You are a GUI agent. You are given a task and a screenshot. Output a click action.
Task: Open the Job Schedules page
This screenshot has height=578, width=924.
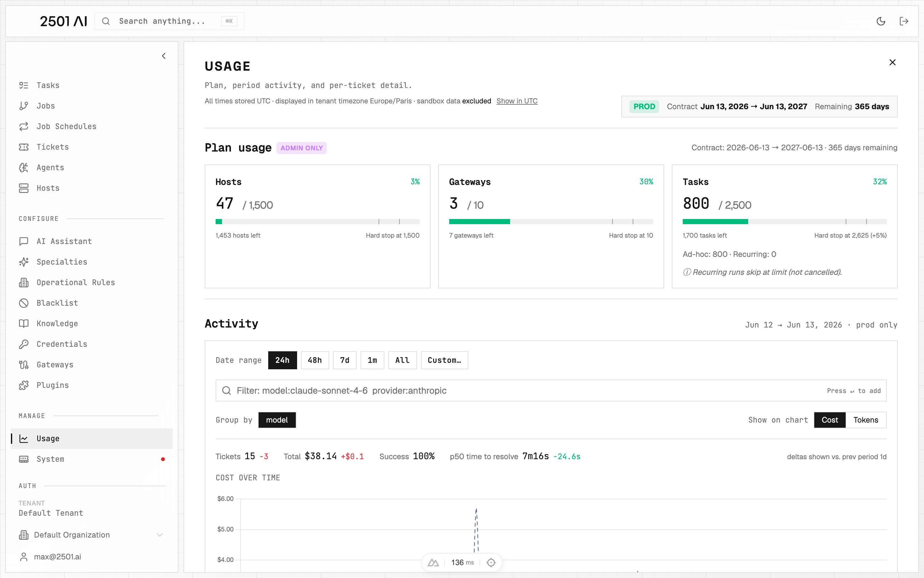(x=92, y=127)
